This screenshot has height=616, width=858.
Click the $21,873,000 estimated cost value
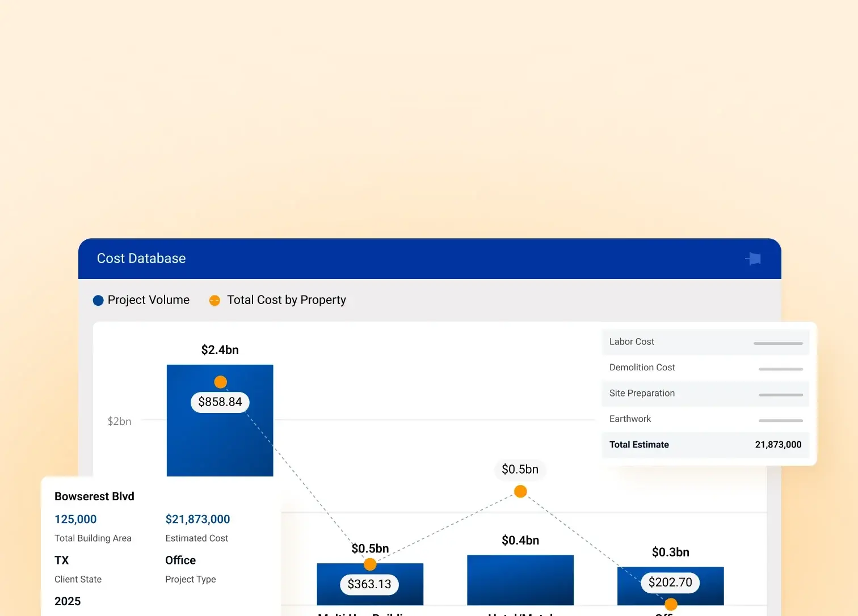pos(197,519)
